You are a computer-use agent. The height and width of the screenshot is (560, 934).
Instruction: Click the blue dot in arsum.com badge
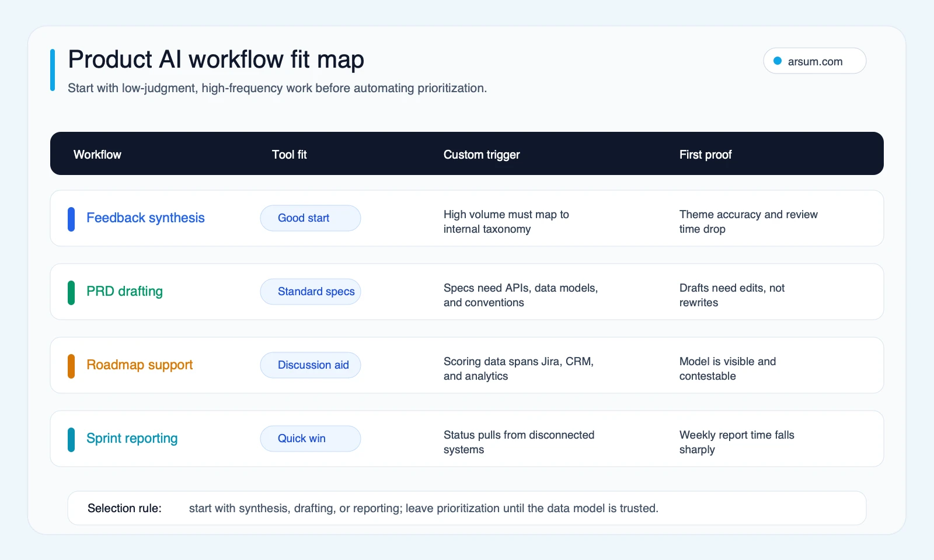click(x=778, y=61)
